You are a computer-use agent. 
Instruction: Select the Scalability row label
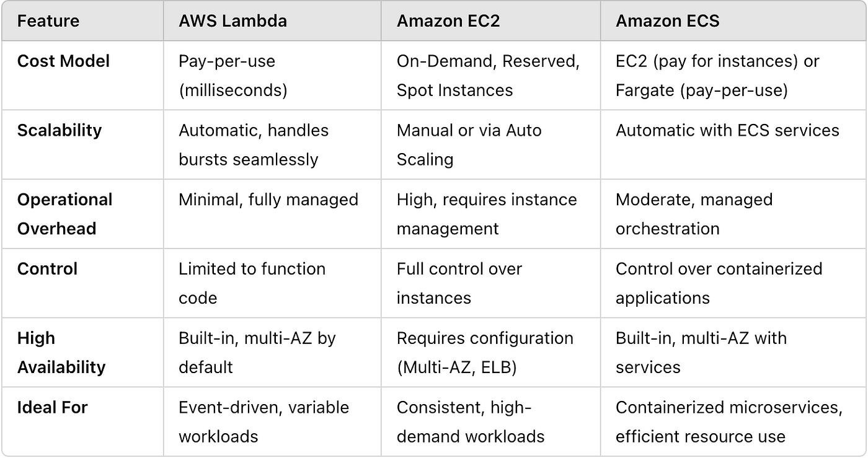point(59,131)
